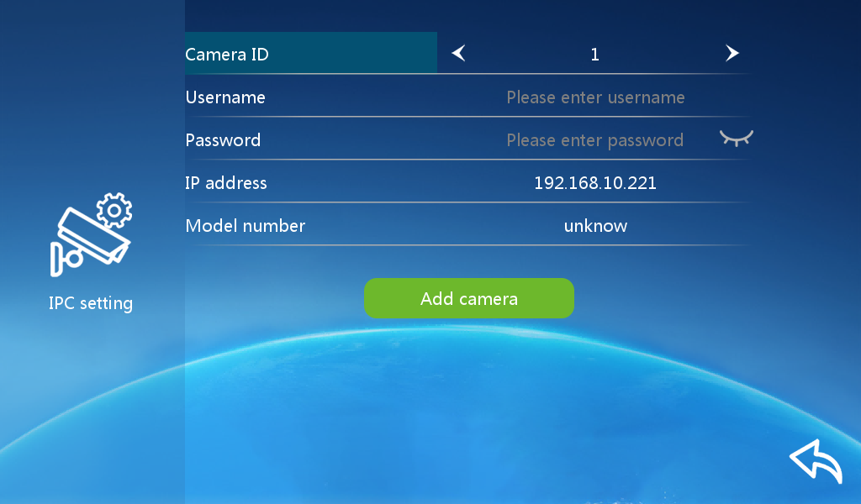The image size is (861, 504).
Task: Advance to the next Camera ID arrow
Action: point(732,53)
